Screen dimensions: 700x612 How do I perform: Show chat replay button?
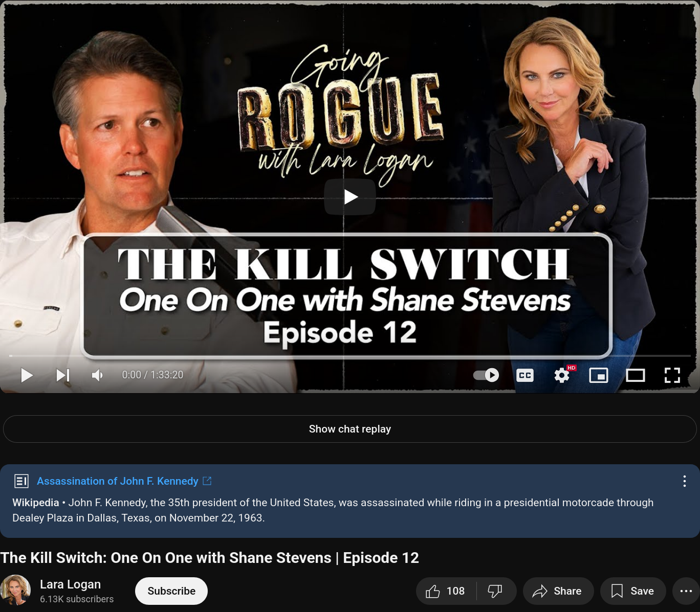click(350, 429)
